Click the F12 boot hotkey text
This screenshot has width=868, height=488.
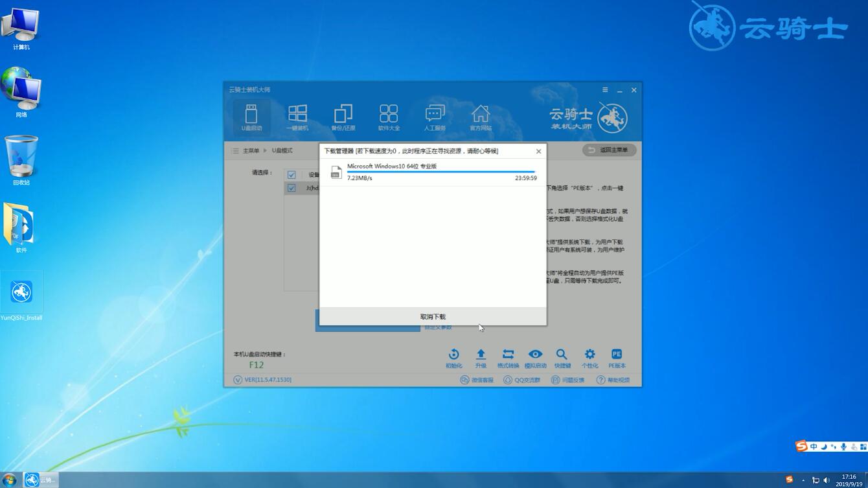[257, 365]
